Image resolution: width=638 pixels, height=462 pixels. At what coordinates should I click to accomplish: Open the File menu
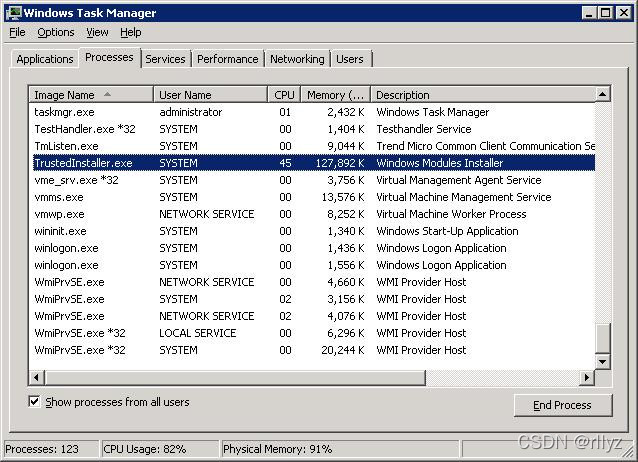[x=17, y=32]
